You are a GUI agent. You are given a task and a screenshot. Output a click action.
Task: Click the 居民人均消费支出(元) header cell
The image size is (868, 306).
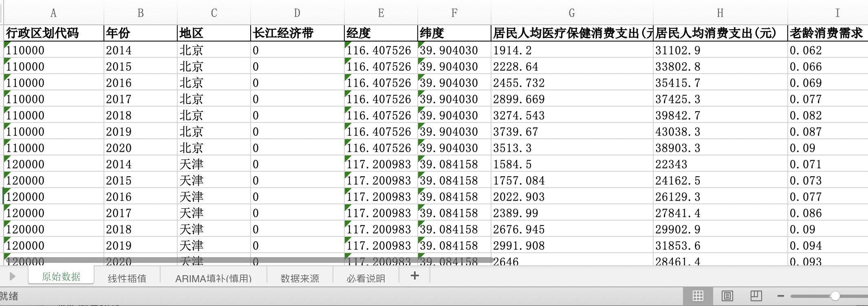(x=720, y=33)
